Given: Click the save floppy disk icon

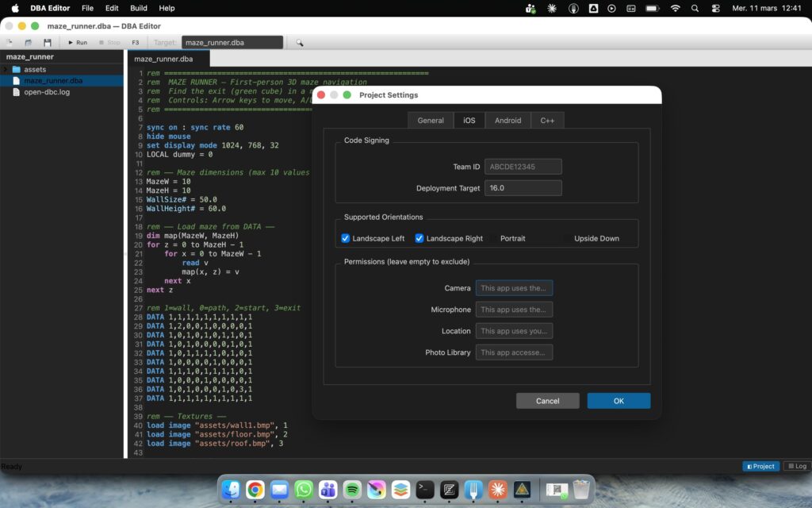Looking at the screenshot, I should pos(47,43).
